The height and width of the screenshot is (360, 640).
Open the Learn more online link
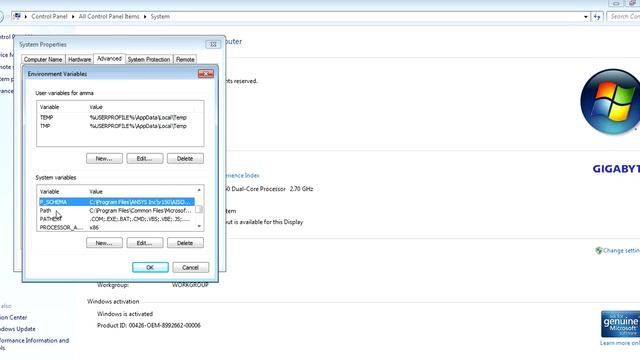coord(620,343)
